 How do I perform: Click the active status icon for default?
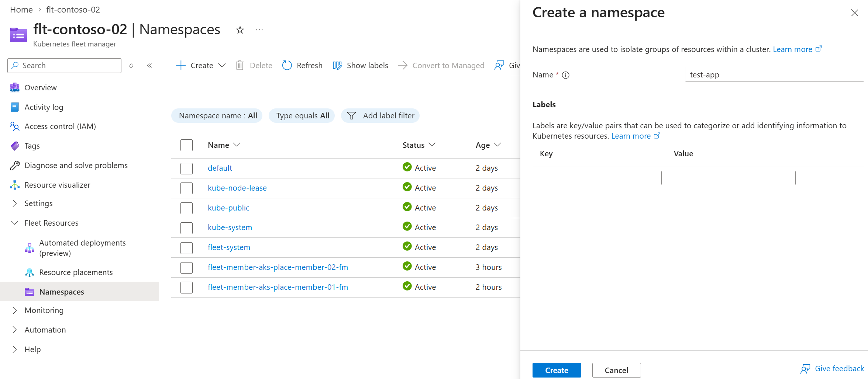coord(407,167)
